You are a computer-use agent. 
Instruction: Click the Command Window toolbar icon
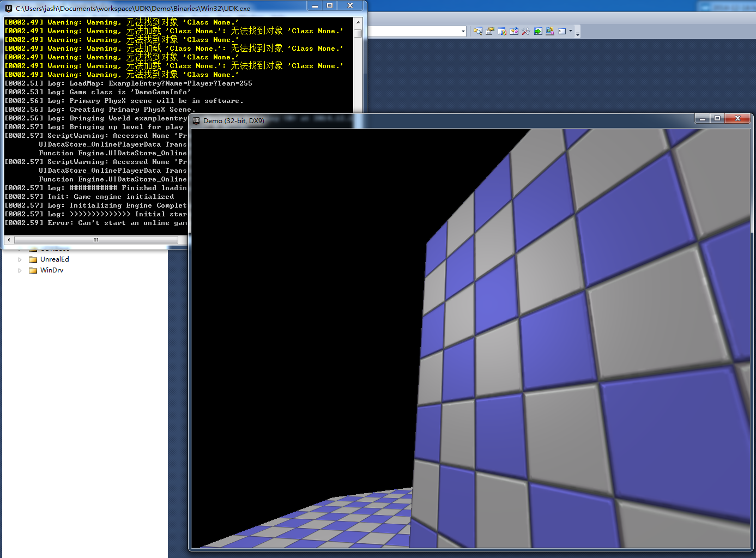(x=562, y=31)
